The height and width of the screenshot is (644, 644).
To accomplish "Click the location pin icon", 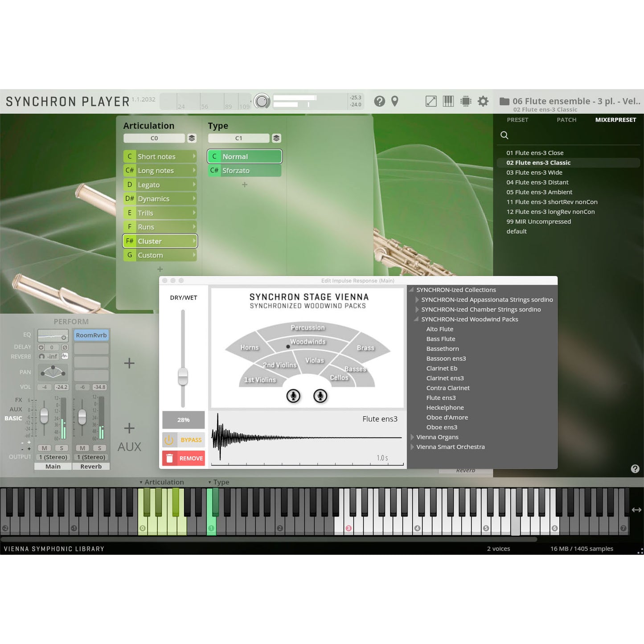I will point(394,101).
